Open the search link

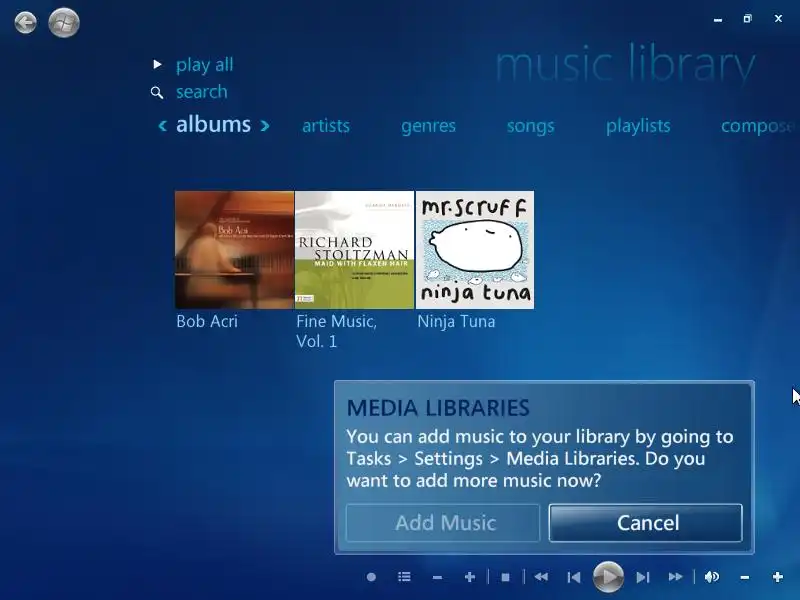[202, 92]
